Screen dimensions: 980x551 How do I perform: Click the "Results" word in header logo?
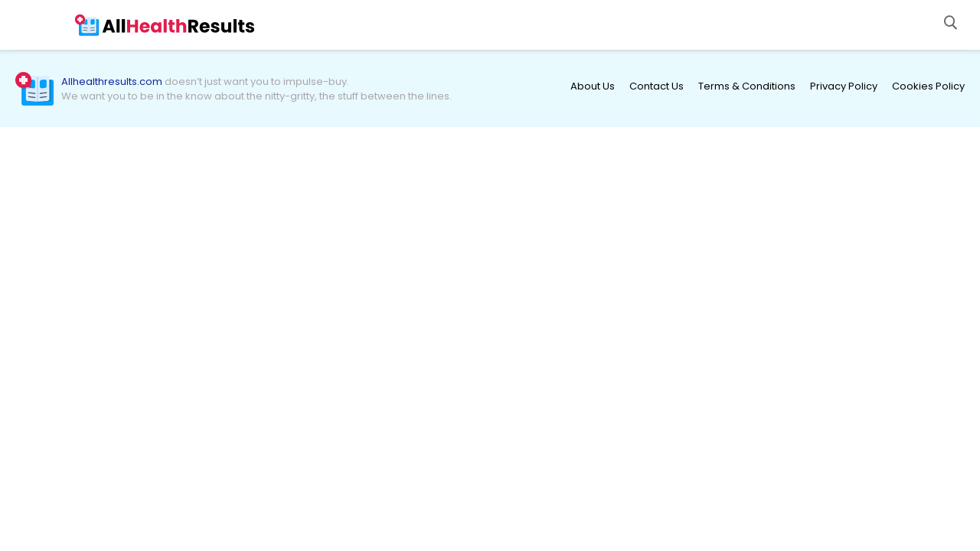coord(220,26)
